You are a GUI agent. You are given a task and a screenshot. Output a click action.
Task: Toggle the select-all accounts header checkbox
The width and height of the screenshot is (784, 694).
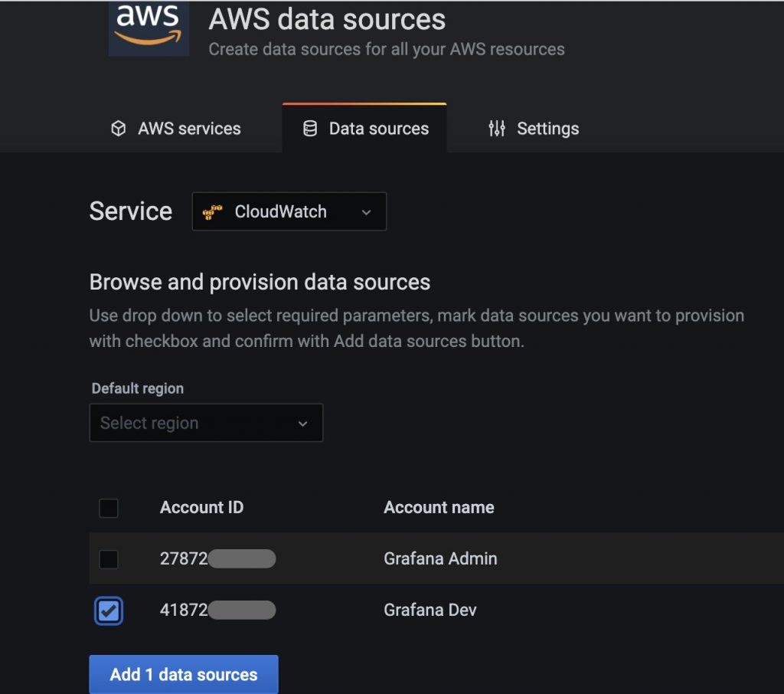point(109,508)
